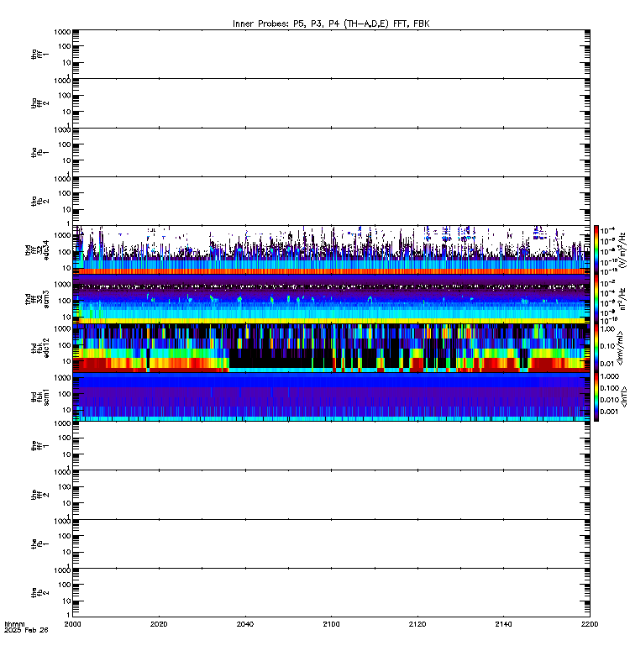Click inside the thd edc34 FFT spectrogram
The image size is (630, 672).
point(331,250)
